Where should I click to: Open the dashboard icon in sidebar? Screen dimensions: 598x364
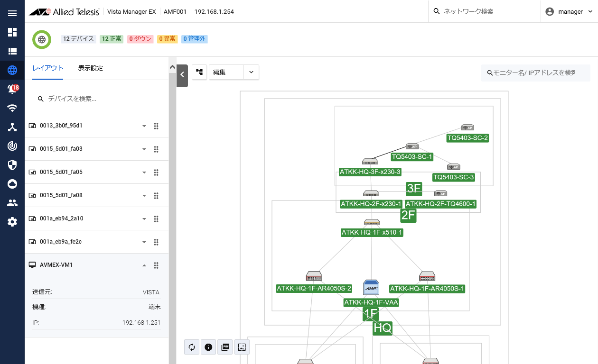click(x=12, y=32)
